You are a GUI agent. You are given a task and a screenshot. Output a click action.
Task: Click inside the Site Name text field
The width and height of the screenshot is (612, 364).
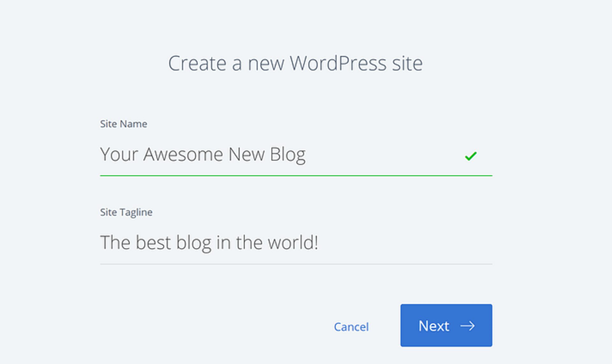pos(287,155)
